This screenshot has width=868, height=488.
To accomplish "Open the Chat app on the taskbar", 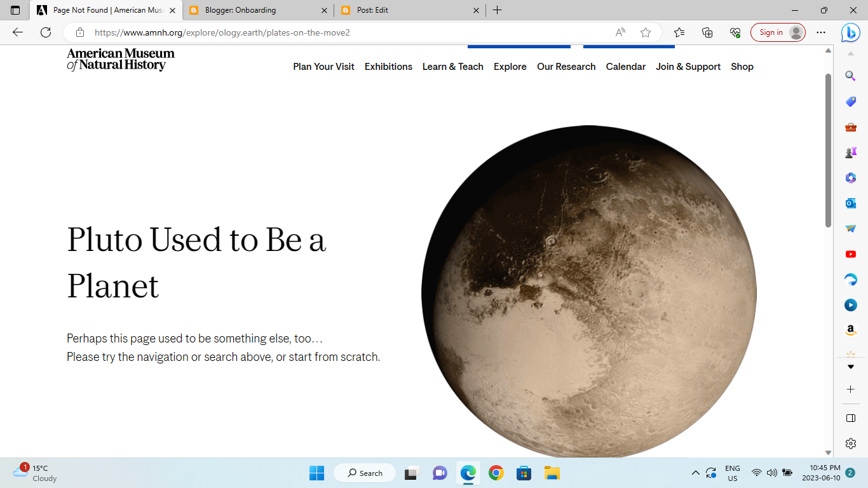I will (x=439, y=473).
